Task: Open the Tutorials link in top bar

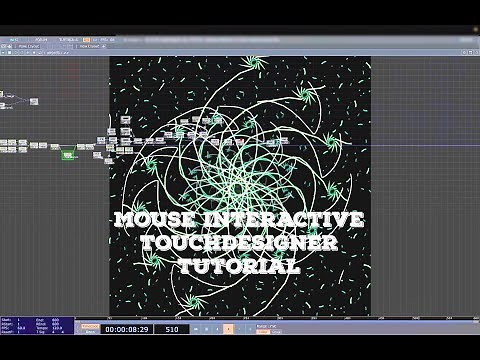Action: [68, 39]
